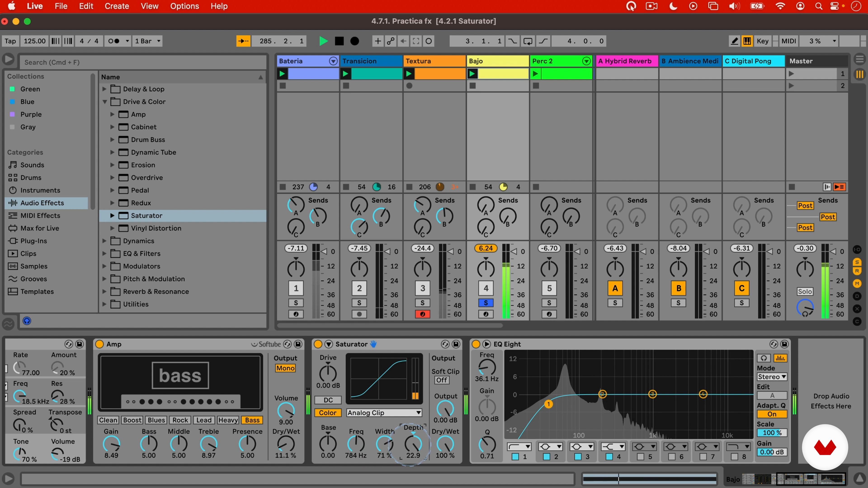Screen dimensions: 868x488
Task: Click the Stop button in transport
Action: (339, 41)
